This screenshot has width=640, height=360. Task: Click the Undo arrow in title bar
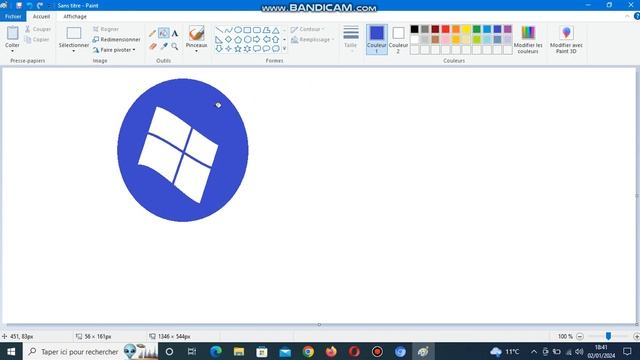(29, 5)
